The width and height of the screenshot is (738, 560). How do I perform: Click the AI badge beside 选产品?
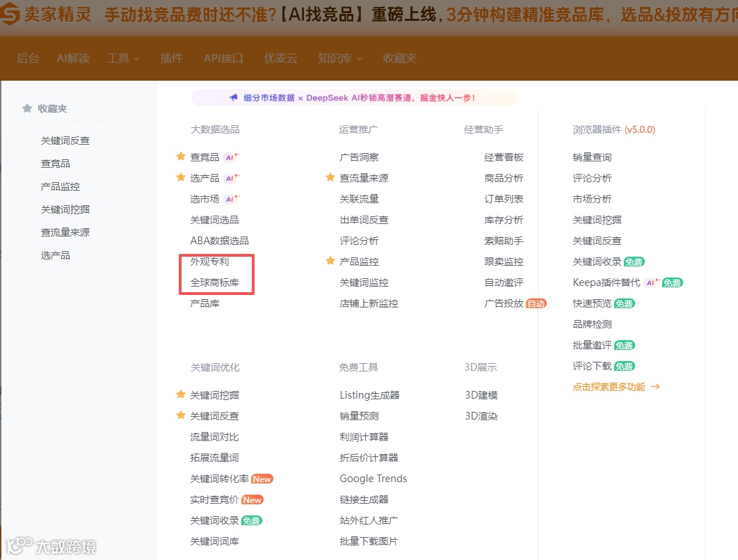(231, 178)
